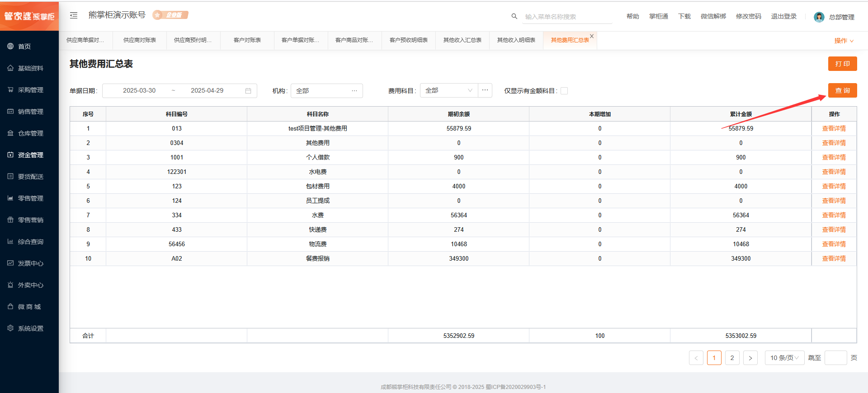Click the 微商城 bag icon

pyautogui.click(x=10, y=306)
